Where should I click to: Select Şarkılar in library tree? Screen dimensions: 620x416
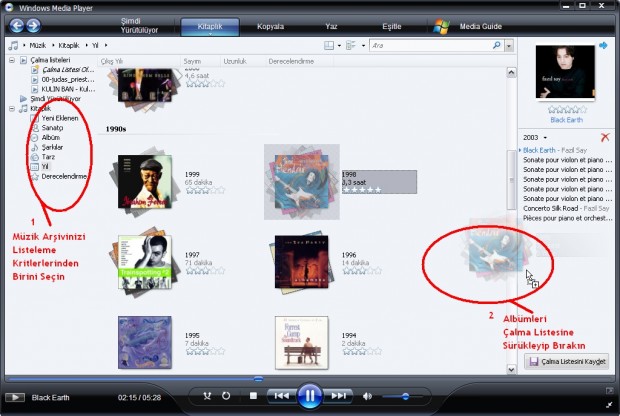point(52,147)
